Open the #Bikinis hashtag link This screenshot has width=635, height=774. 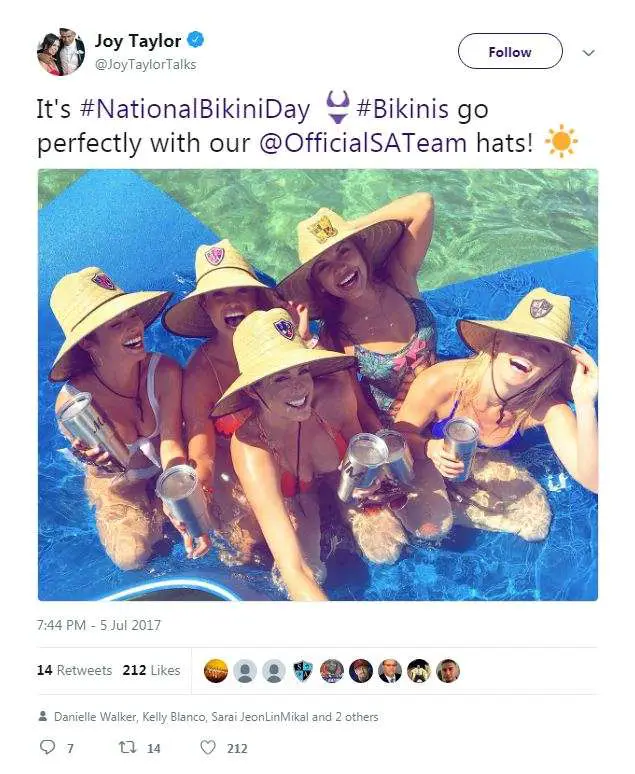tap(403, 109)
